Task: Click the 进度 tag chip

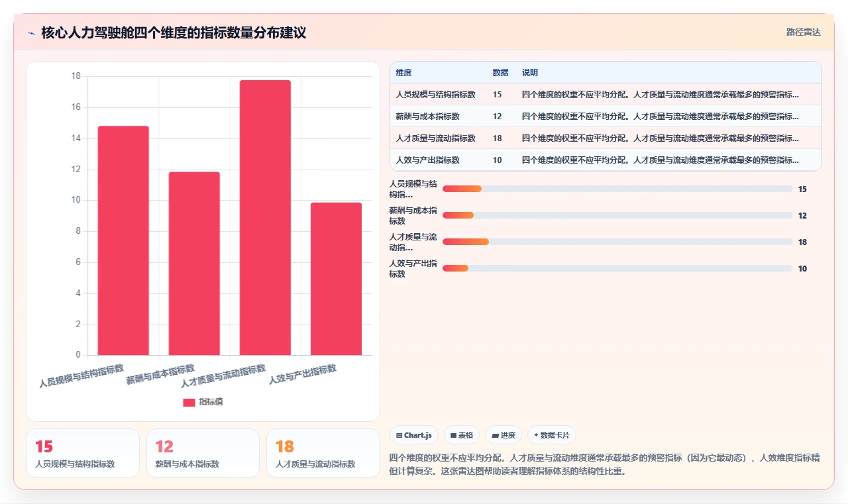Action: click(503, 435)
